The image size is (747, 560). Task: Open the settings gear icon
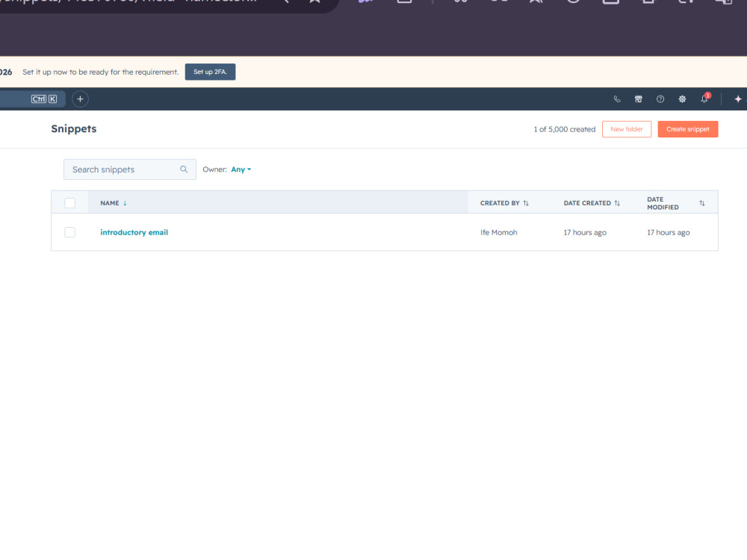click(682, 99)
